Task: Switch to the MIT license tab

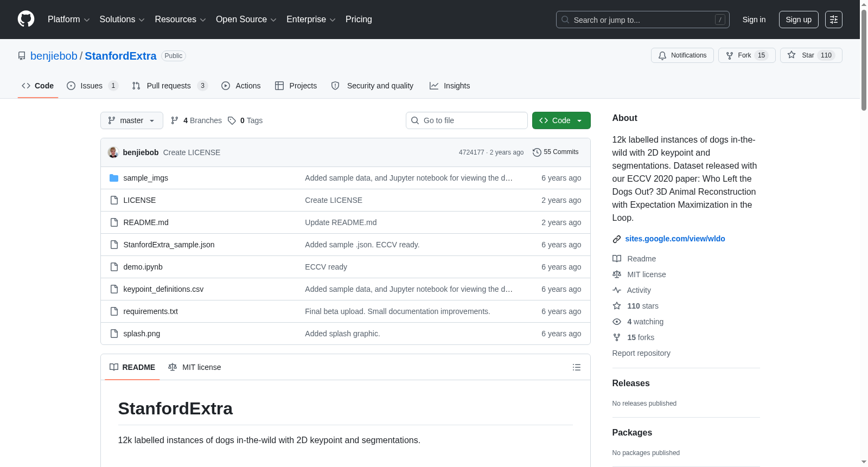Action: 195,367
